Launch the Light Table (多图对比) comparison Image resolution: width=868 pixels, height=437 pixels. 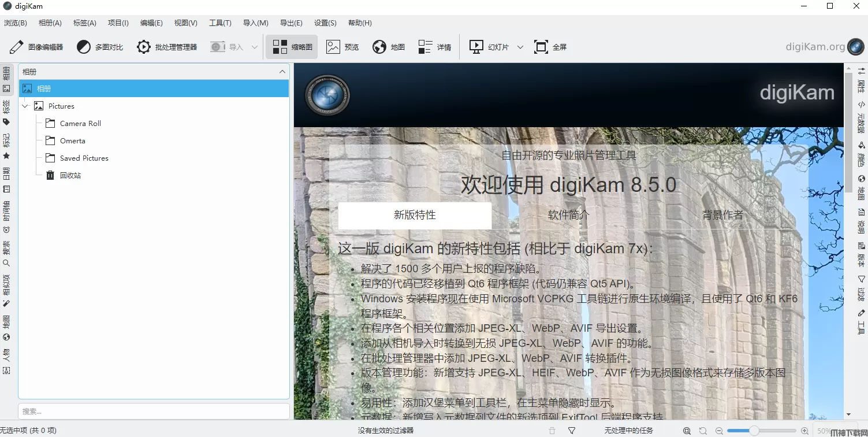(x=100, y=47)
